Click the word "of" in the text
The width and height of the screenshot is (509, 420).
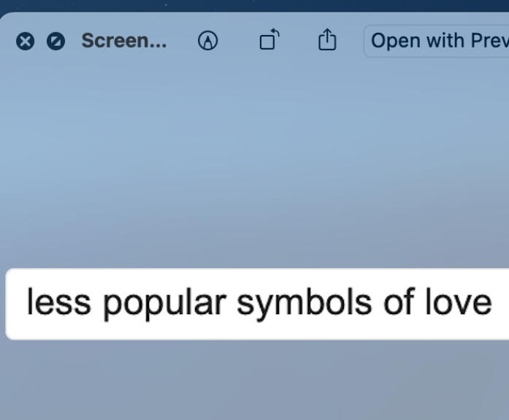click(399, 301)
